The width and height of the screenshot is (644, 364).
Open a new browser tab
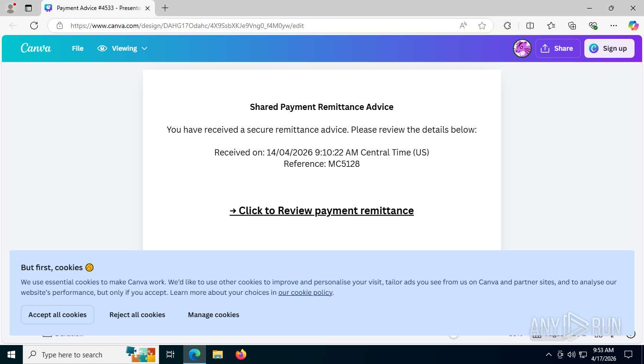pos(165,8)
